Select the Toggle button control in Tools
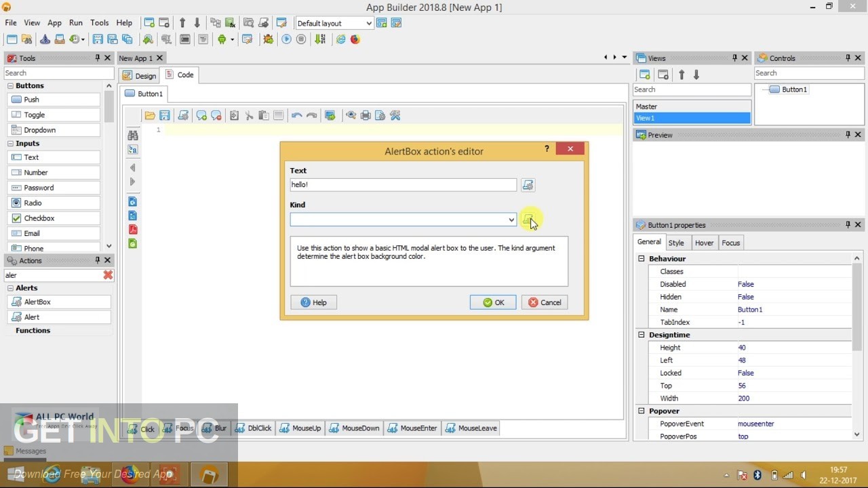The width and height of the screenshot is (868, 488). pyautogui.click(x=54, y=115)
